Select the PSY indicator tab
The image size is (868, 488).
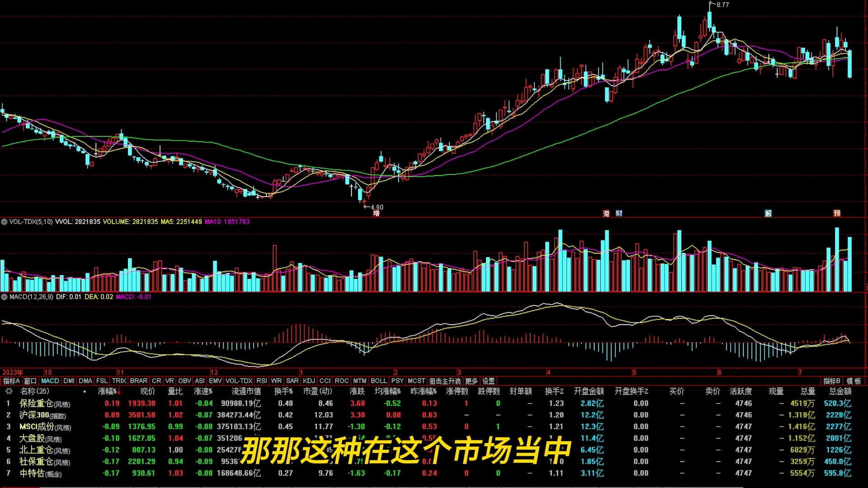[397, 381]
